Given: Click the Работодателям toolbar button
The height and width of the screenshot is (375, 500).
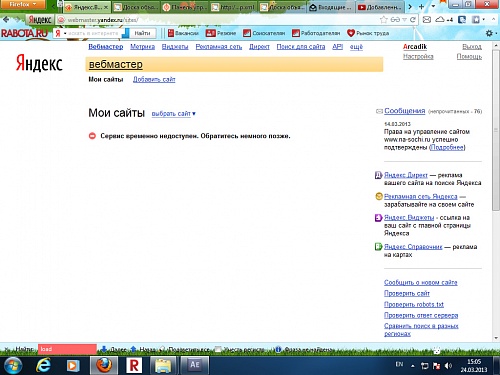Looking at the screenshot, I should click(x=316, y=33).
